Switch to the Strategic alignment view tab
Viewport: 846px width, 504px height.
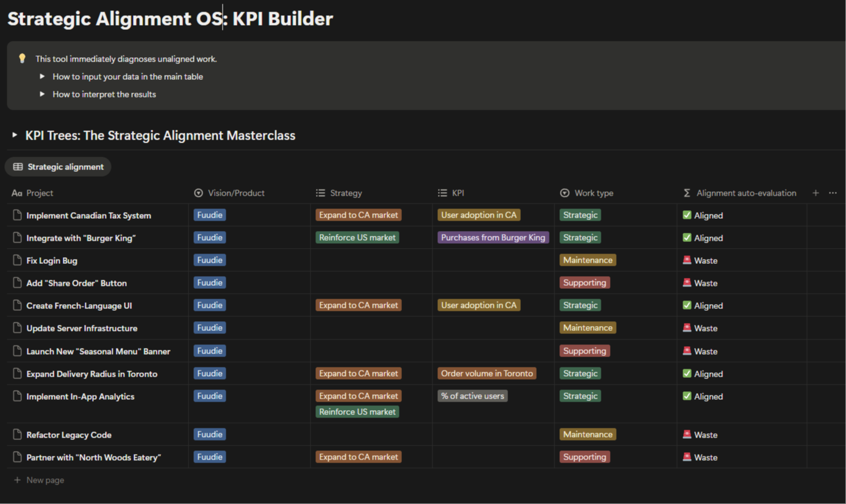59,167
